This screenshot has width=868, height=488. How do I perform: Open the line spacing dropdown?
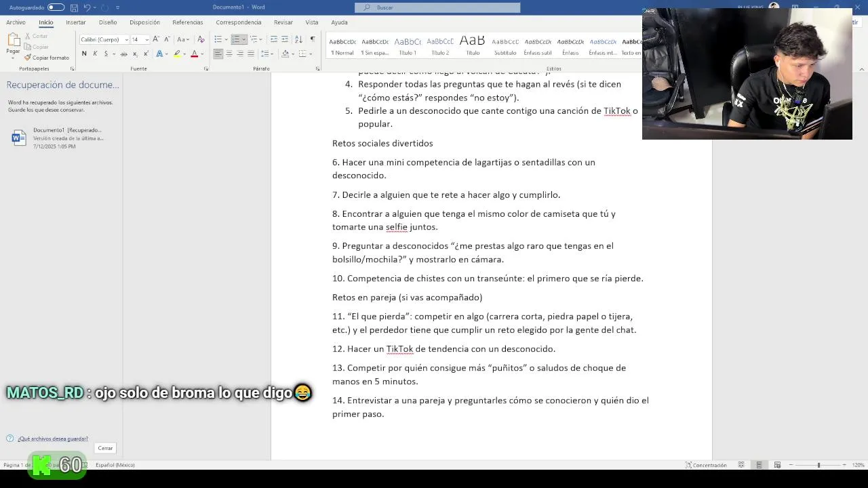(x=267, y=54)
